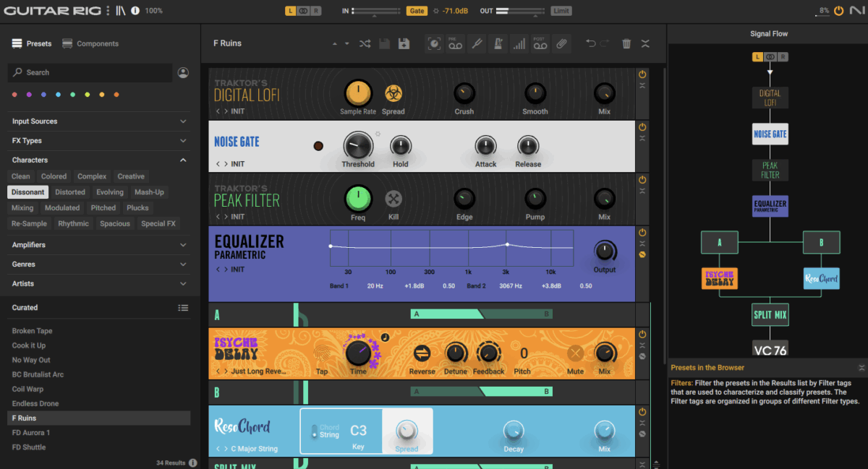
Task: Collapse the Presets in the Browser help panel
Action: (861, 368)
